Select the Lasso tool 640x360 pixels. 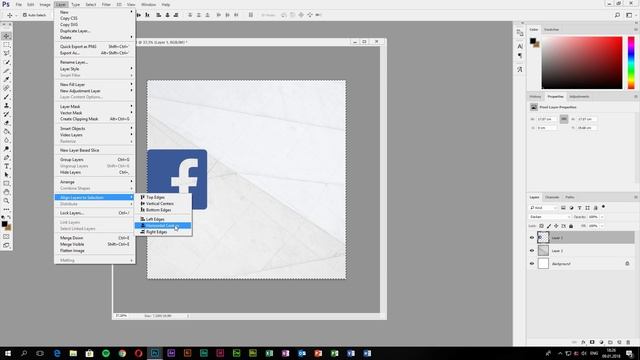coord(7,53)
